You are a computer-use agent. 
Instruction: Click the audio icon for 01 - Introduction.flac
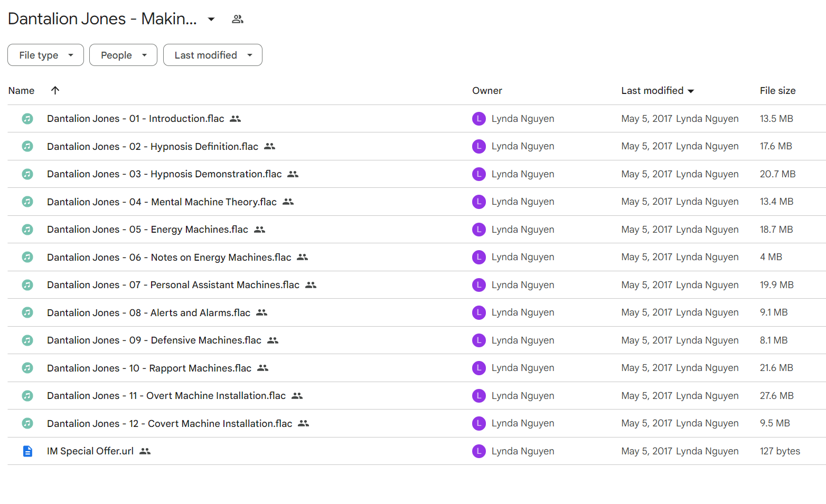coord(27,119)
